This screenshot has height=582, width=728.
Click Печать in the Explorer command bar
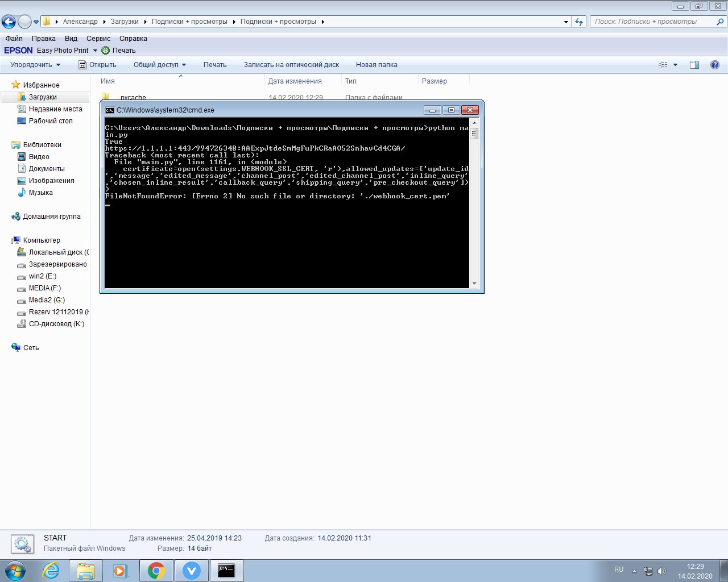tap(215, 65)
